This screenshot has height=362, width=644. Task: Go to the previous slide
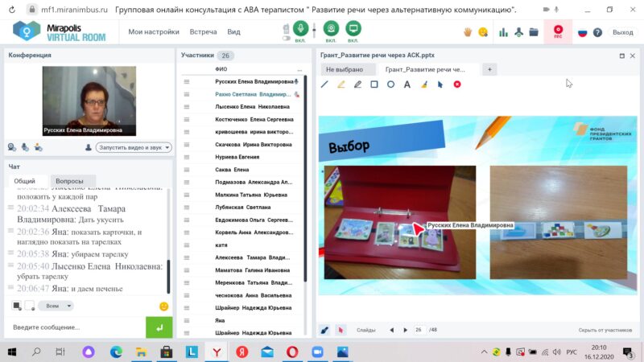391,330
